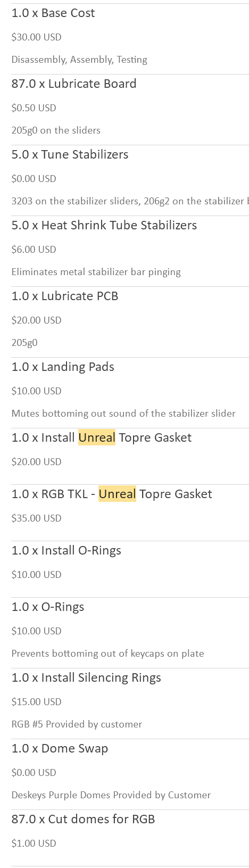Click highlighted Unreal in RGB TKL item
249x868 pixels.
click(x=118, y=494)
